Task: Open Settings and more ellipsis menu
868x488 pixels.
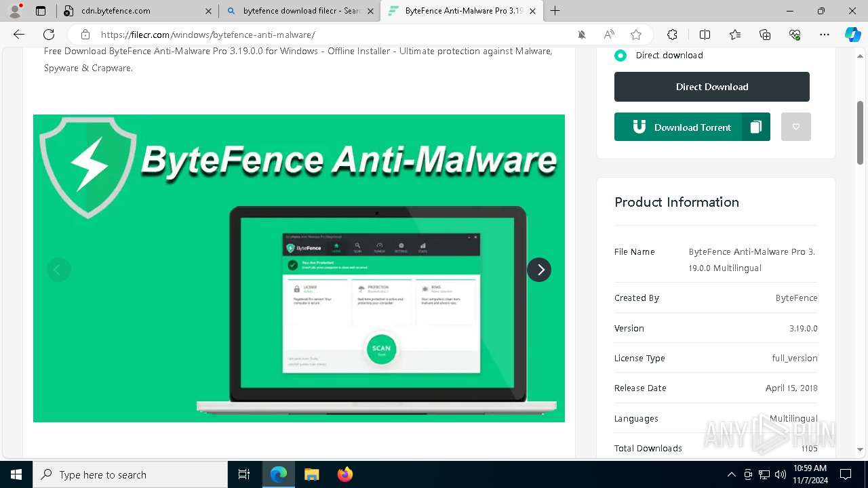Action: click(825, 35)
